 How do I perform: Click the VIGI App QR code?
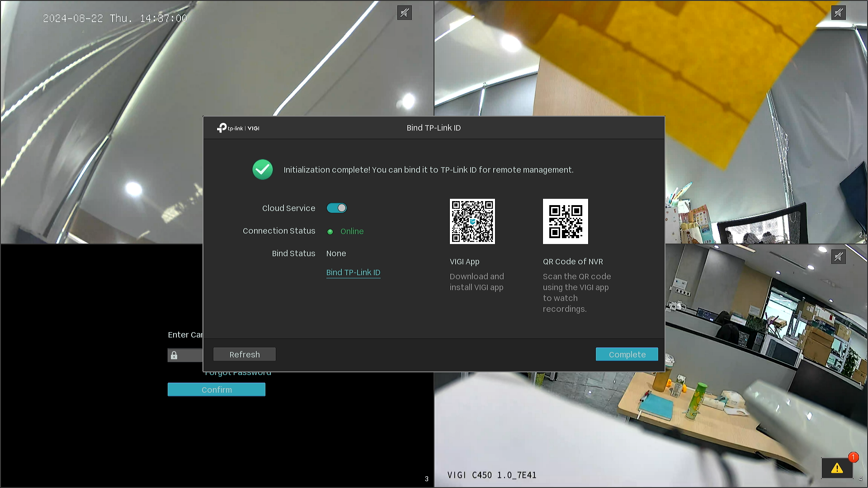pos(472,221)
